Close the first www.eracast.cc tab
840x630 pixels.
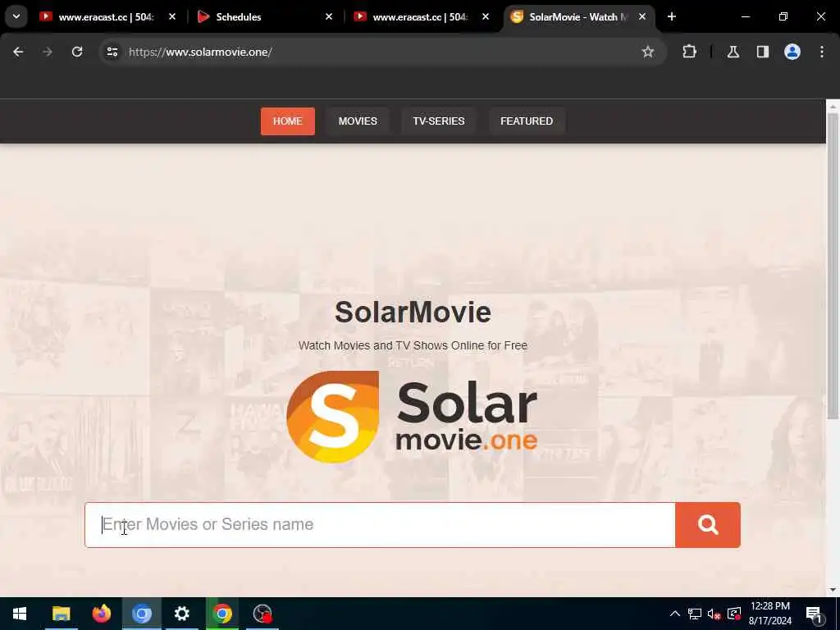172,16
